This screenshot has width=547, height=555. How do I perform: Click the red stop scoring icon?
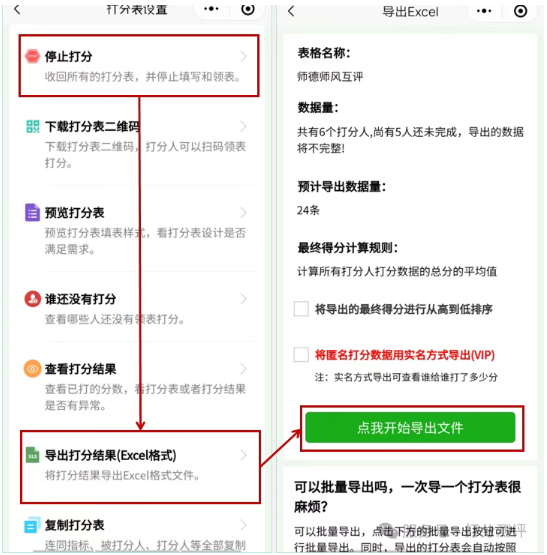click(x=32, y=56)
